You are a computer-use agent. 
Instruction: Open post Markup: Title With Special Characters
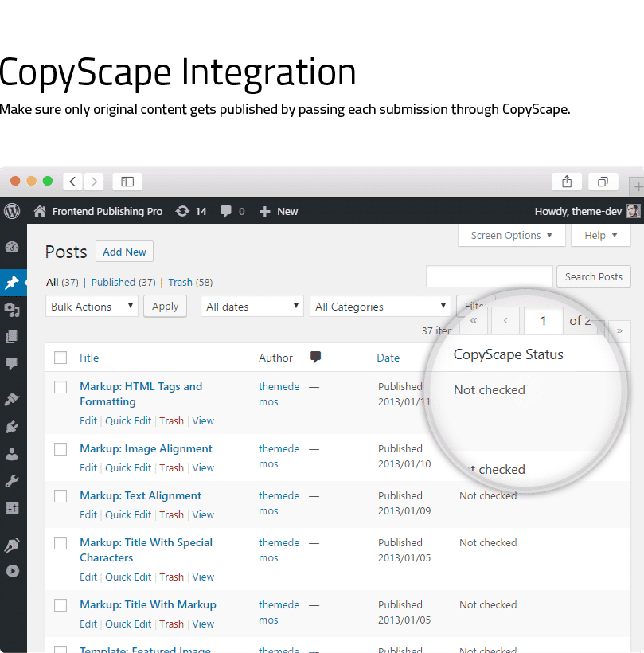(146, 550)
